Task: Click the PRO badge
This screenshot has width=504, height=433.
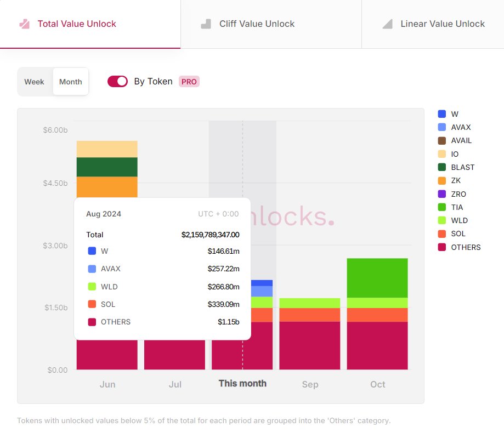Action: coord(189,82)
